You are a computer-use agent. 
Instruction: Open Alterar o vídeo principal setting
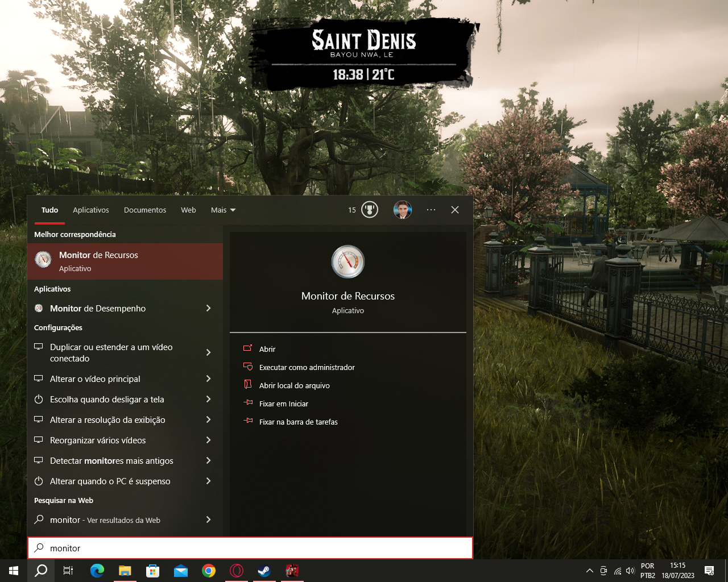(95, 379)
